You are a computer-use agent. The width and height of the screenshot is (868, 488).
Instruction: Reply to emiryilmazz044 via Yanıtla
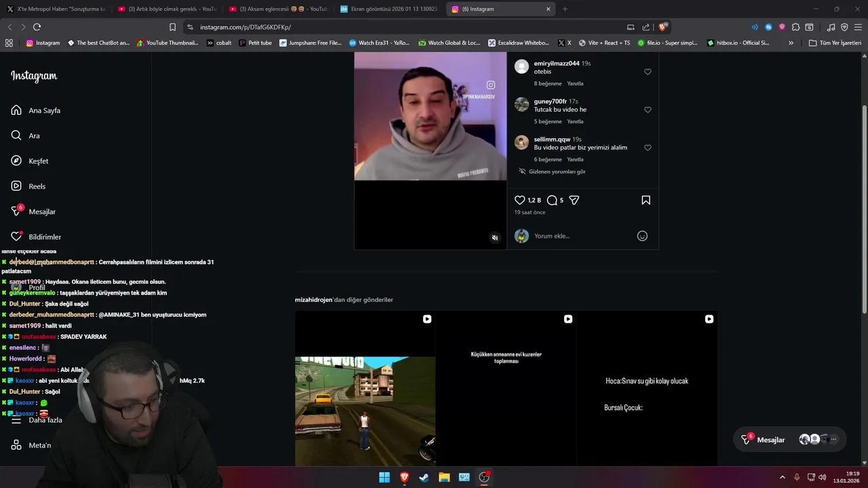pyautogui.click(x=575, y=83)
